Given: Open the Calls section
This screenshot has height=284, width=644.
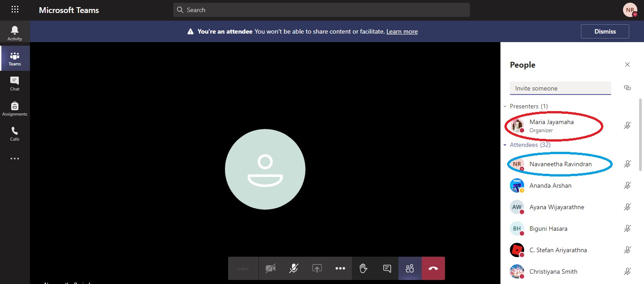Looking at the screenshot, I should [15, 133].
